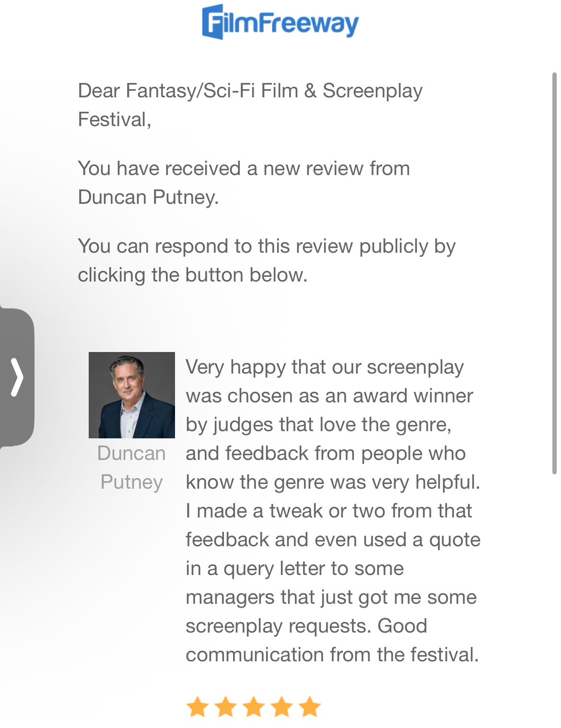Select the fourth rating star
The height and width of the screenshot is (728, 561).
282,706
